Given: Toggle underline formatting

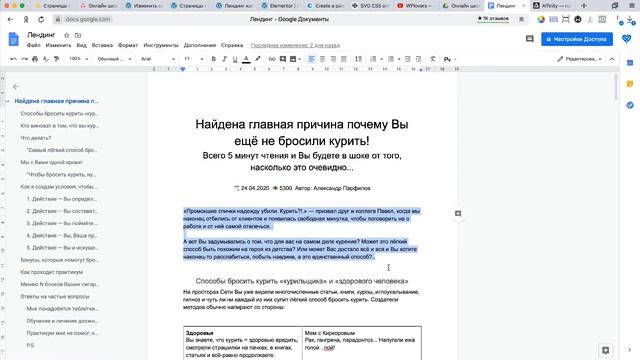Looking at the screenshot, I should (x=235, y=59).
